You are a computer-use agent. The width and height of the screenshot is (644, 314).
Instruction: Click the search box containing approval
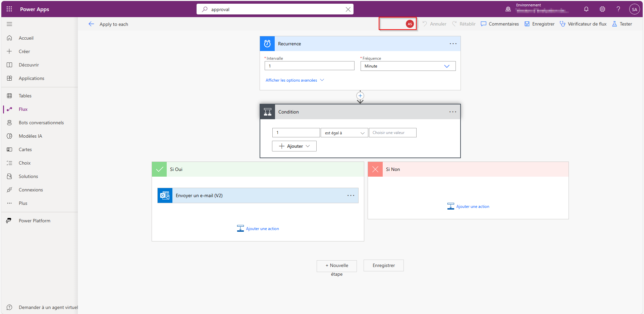275,9
